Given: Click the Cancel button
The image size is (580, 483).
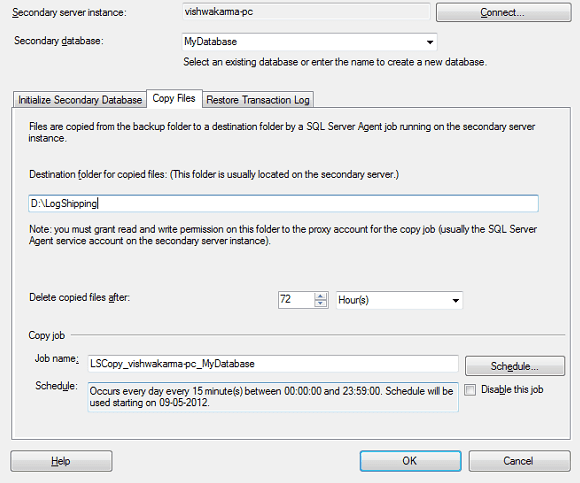Looking at the screenshot, I should pos(519,461).
